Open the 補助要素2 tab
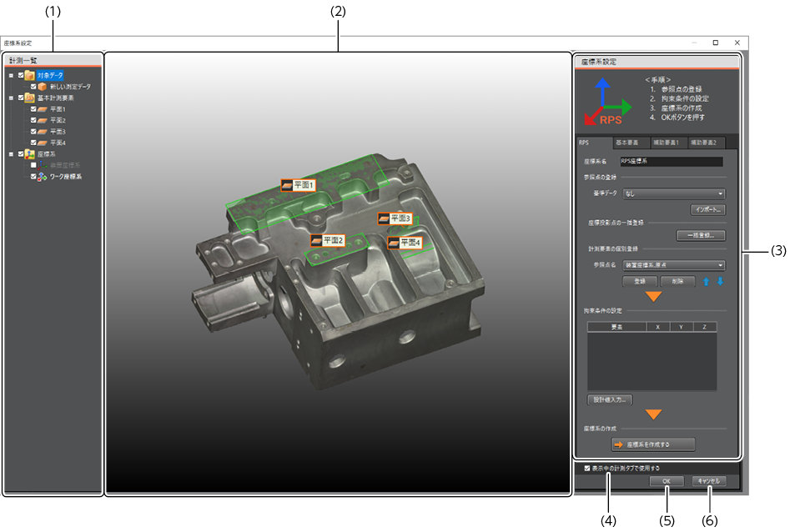Screen dimensions: 790x532 pos(707,143)
